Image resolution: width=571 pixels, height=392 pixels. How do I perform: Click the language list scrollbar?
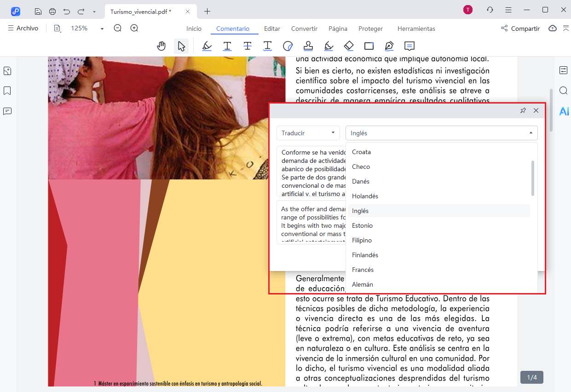(533, 178)
